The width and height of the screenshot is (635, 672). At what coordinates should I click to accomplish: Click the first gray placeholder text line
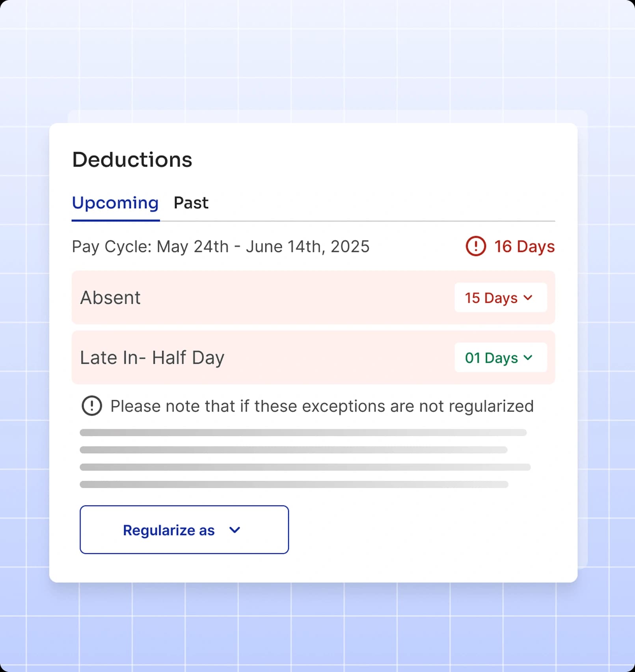click(x=303, y=433)
